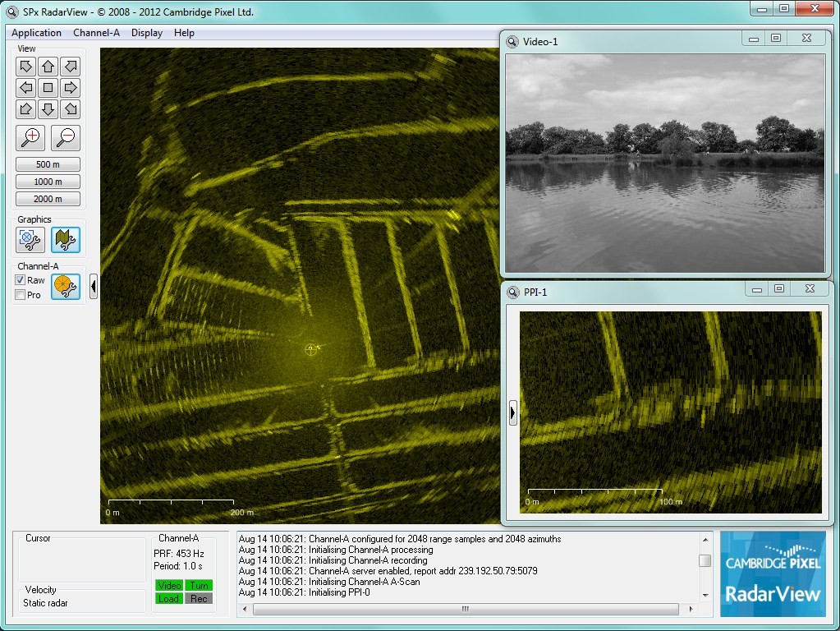Open the map graphics settings icon

[x=65, y=240]
